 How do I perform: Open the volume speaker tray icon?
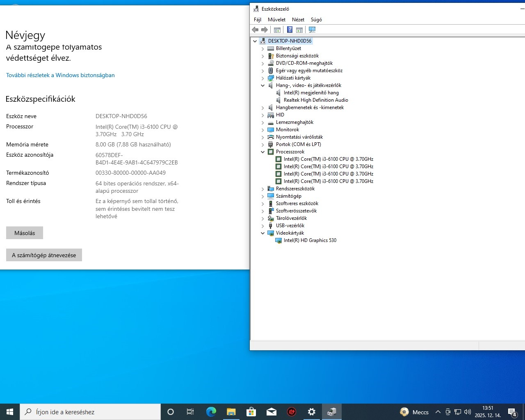(x=468, y=412)
